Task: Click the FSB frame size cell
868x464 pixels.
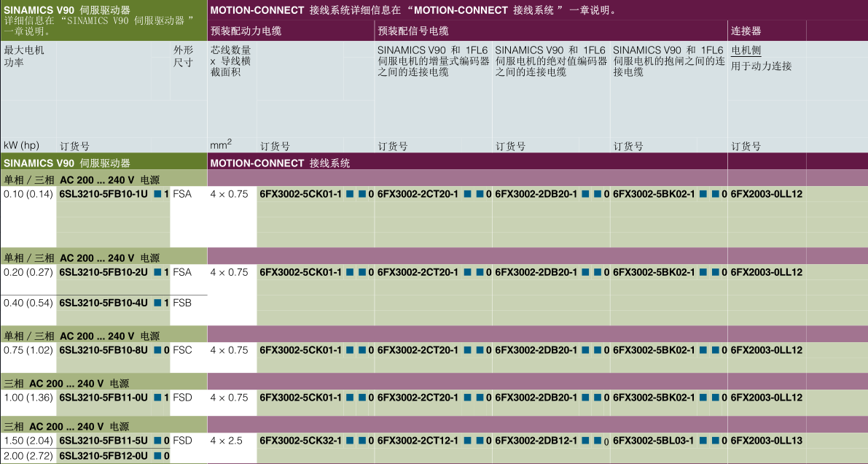Action: [x=182, y=303]
